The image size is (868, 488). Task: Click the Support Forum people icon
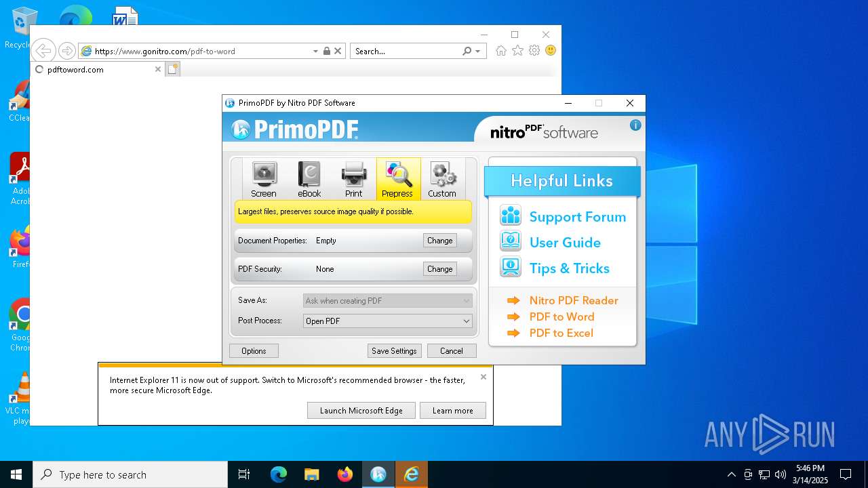tap(510, 216)
